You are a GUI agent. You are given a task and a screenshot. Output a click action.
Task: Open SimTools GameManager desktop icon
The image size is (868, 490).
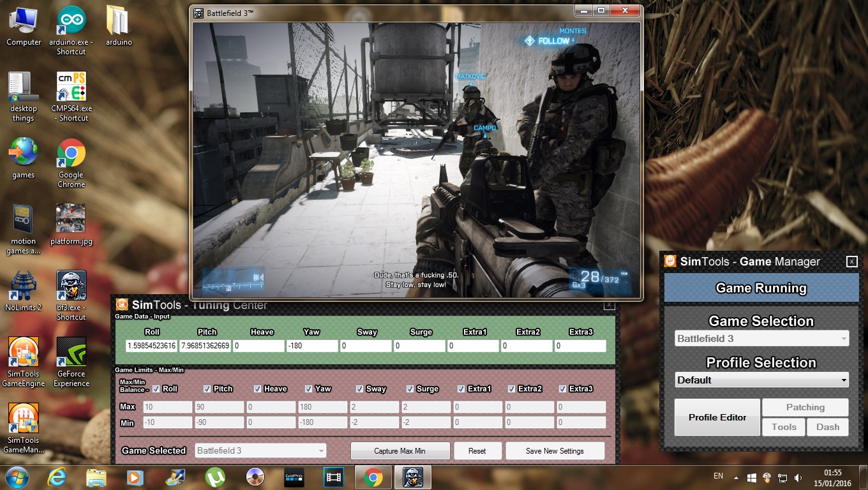[x=24, y=429]
